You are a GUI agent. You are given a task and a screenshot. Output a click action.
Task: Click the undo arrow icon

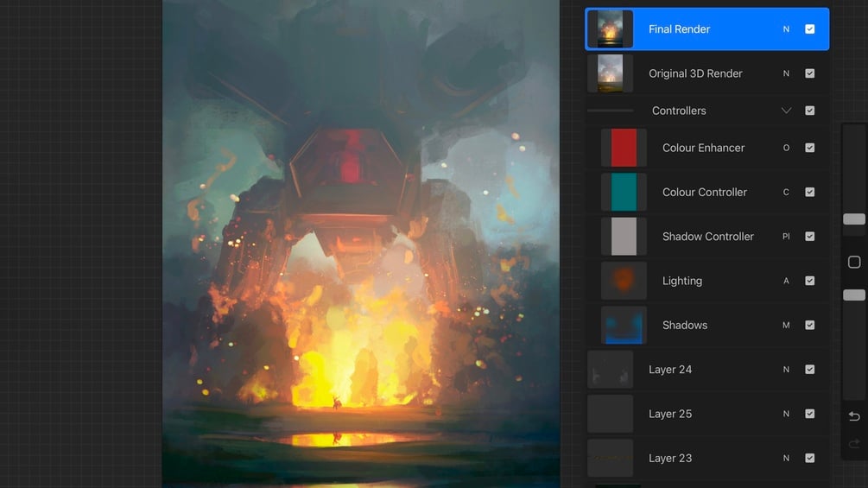(x=854, y=416)
